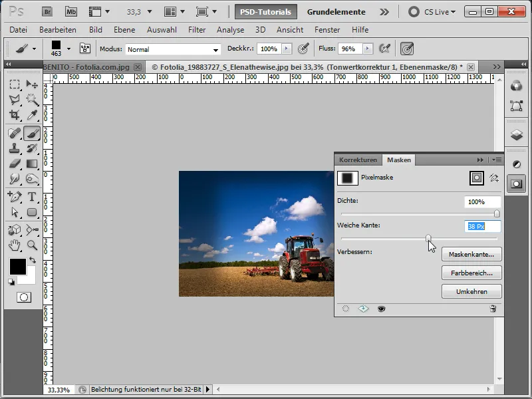The width and height of the screenshot is (532, 399).
Task: Delete mask with trash icon
Action: (x=493, y=309)
